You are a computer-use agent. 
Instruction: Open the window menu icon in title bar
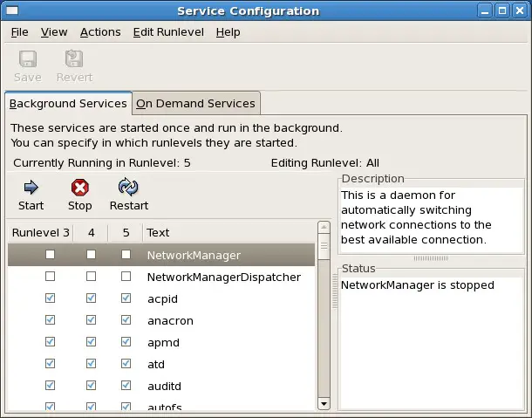pyautogui.click(x=12, y=10)
